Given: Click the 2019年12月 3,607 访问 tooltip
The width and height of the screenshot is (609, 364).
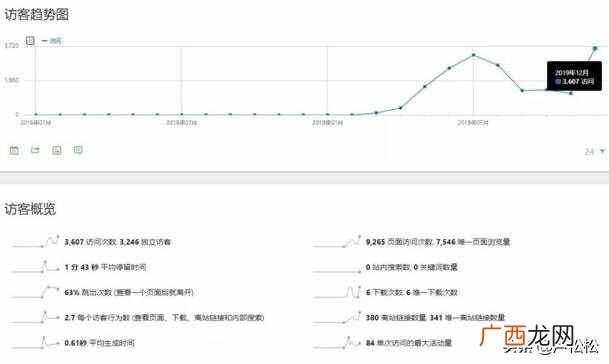Looking at the screenshot, I should pos(574,76).
